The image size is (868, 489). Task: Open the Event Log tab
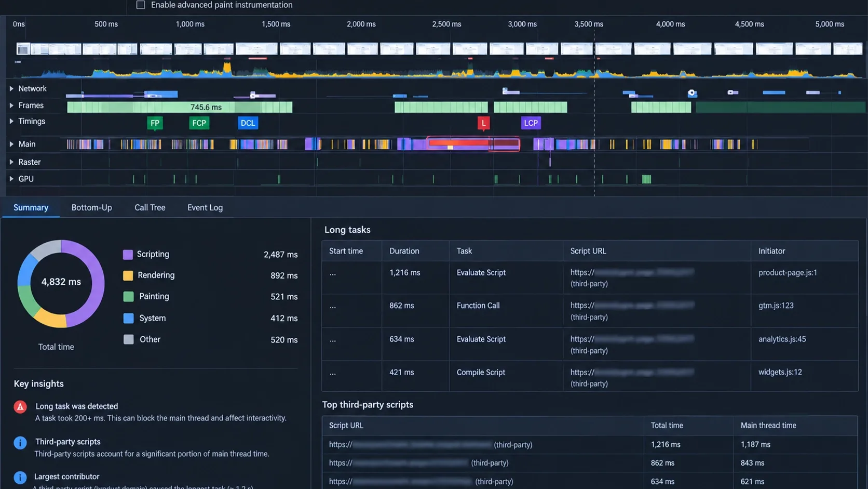205,207
